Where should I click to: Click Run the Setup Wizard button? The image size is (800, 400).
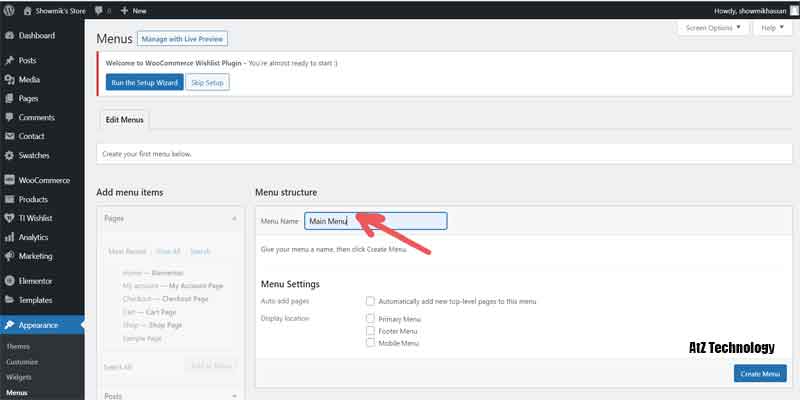[x=144, y=82]
